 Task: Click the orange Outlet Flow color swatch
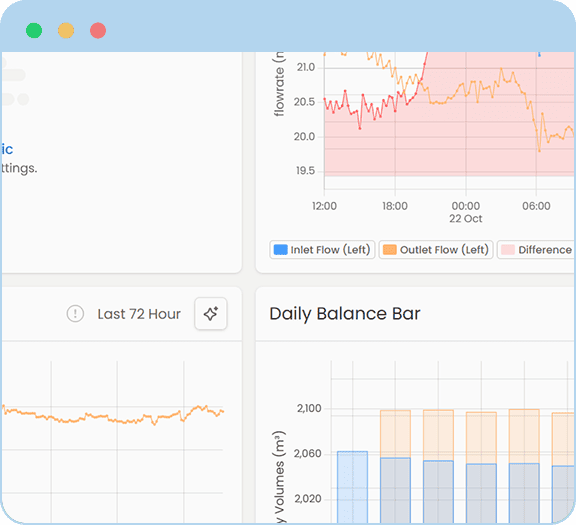(x=390, y=250)
